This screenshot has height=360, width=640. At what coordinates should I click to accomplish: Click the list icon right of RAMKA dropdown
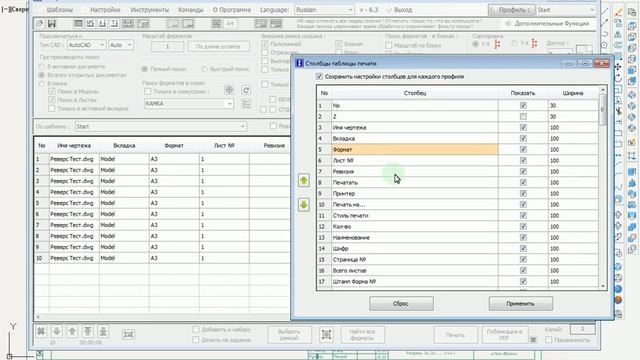[247, 104]
